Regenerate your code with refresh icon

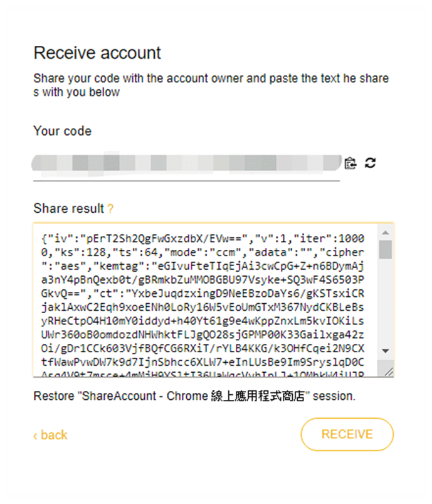(x=370, y=163)
